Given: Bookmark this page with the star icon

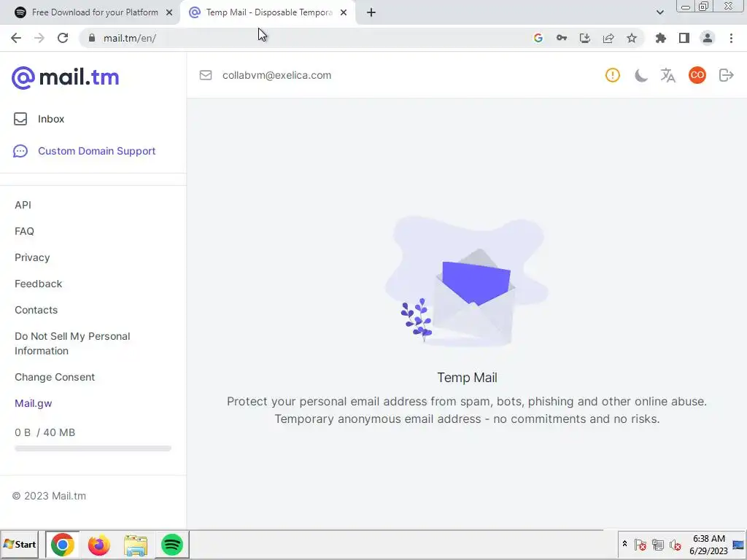Looking at the screenshot, I should pos(632,38).
